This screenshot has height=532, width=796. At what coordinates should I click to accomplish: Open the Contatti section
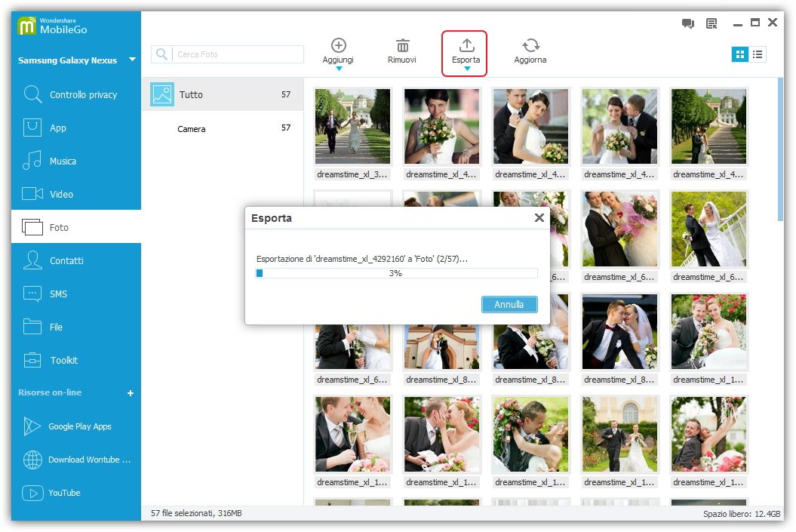pos(76,260)
